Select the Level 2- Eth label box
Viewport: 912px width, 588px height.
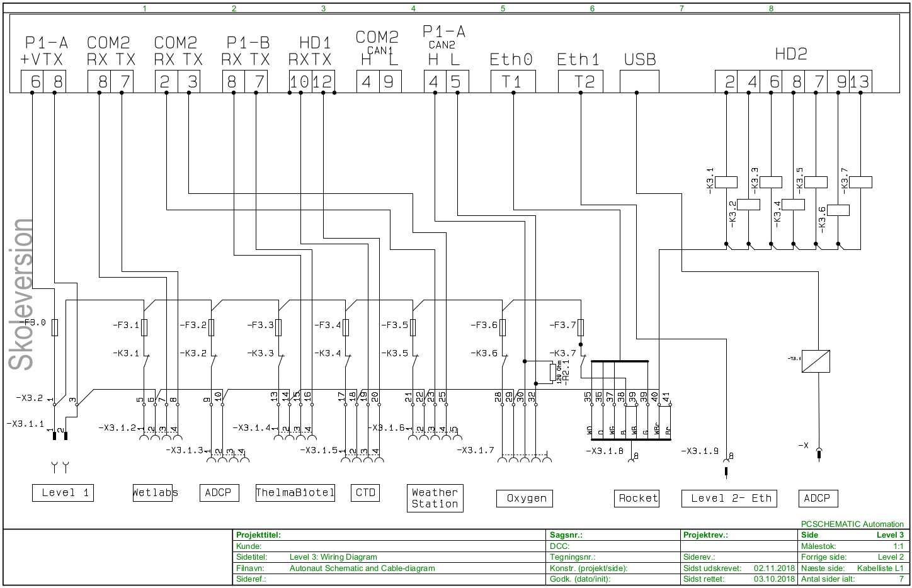(x=729, y=499)
